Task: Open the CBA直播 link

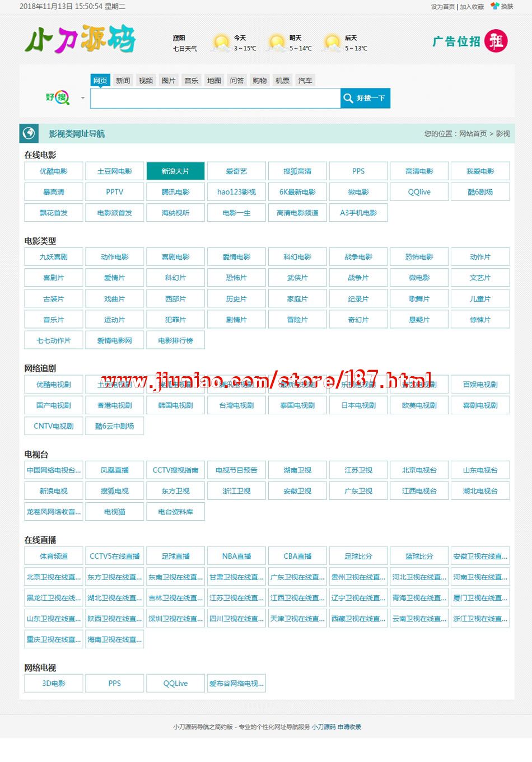Action: pos(297,557)
